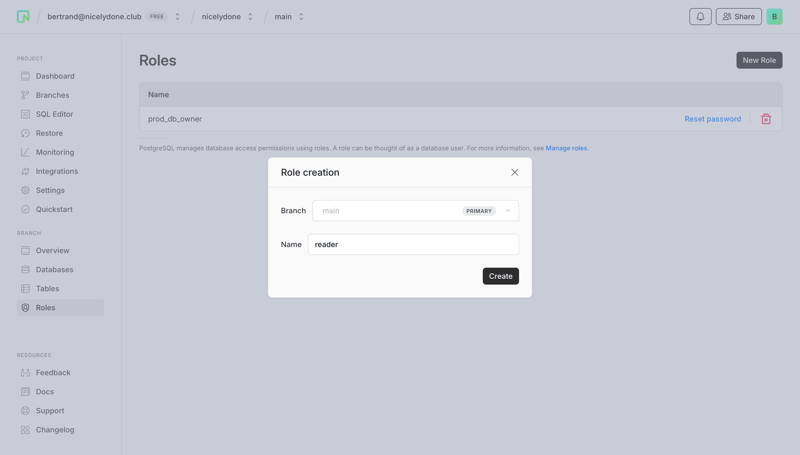Image resolution: width=800 pixels, height=455 pixels.
Task: Go to Databases
Action: pyautogui.click(x=55, y=269)
